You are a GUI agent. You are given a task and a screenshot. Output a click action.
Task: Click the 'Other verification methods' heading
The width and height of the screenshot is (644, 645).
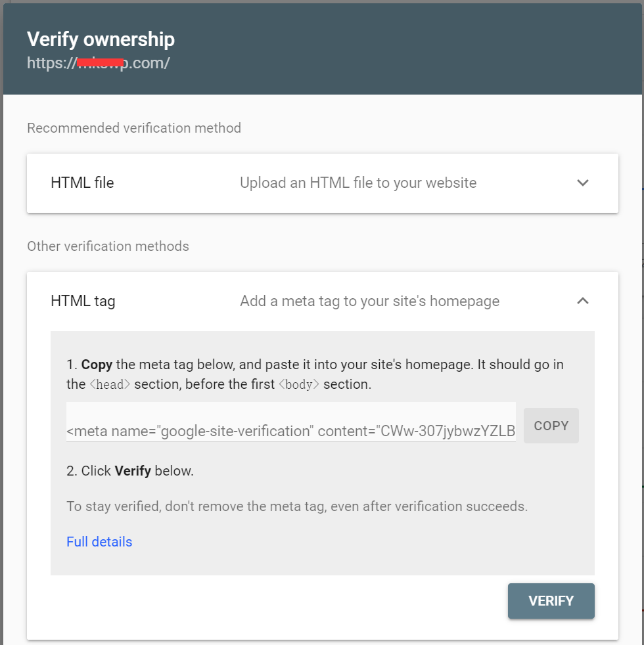coord(108,246)
